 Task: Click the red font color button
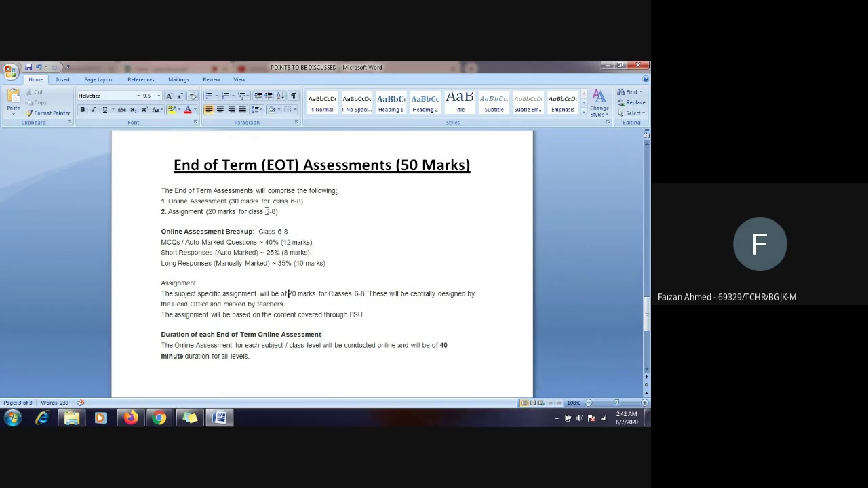tap(188, 110)
